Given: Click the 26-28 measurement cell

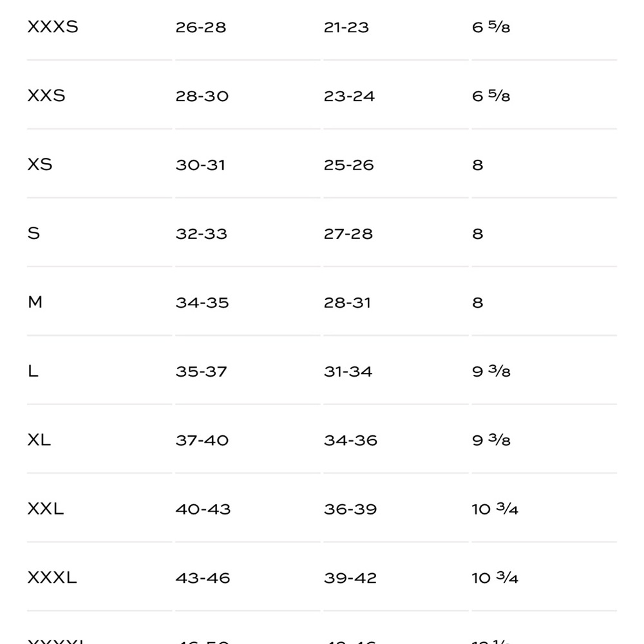Looking at the screenshot, I should pyautogui.click(x=201, y=28).
